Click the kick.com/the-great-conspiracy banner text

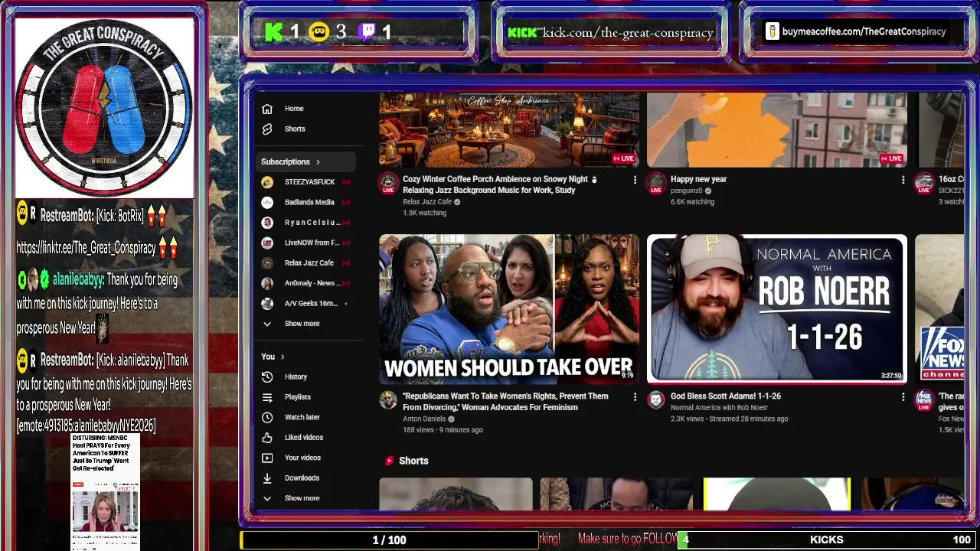pyautogui.click(x=629, y=32)
